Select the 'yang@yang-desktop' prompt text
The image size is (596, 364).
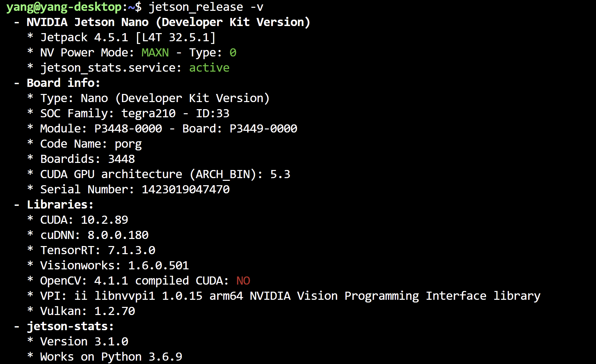coord(64,7)
